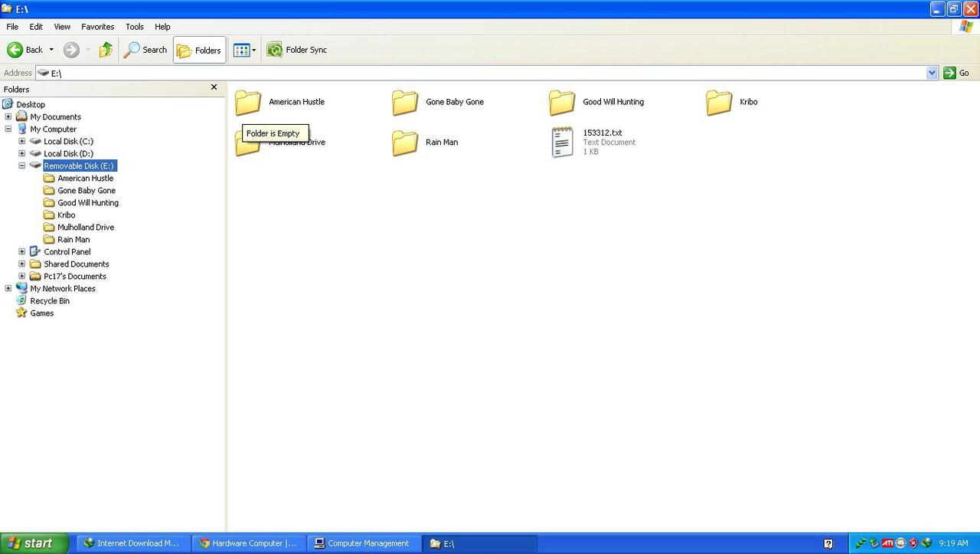Click the green Go button
Viewport: 980px width, 554px height.
click(958, 73)
